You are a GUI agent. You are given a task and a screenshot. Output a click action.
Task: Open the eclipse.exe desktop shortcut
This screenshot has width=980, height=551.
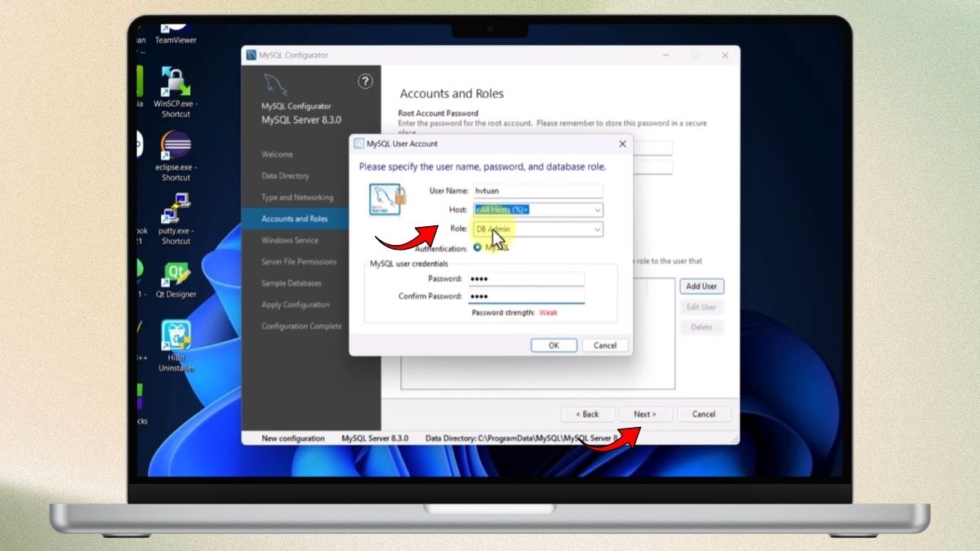(x=176, y=157)
